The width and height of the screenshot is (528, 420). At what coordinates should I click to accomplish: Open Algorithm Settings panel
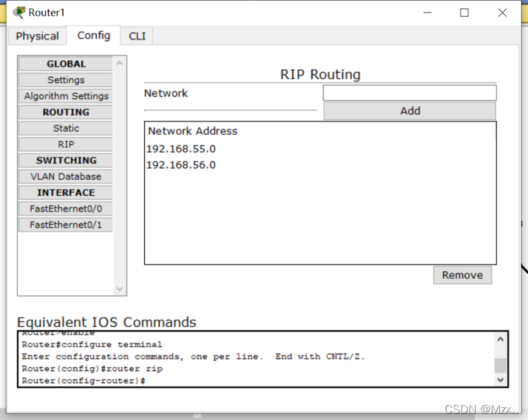point(65,96)
